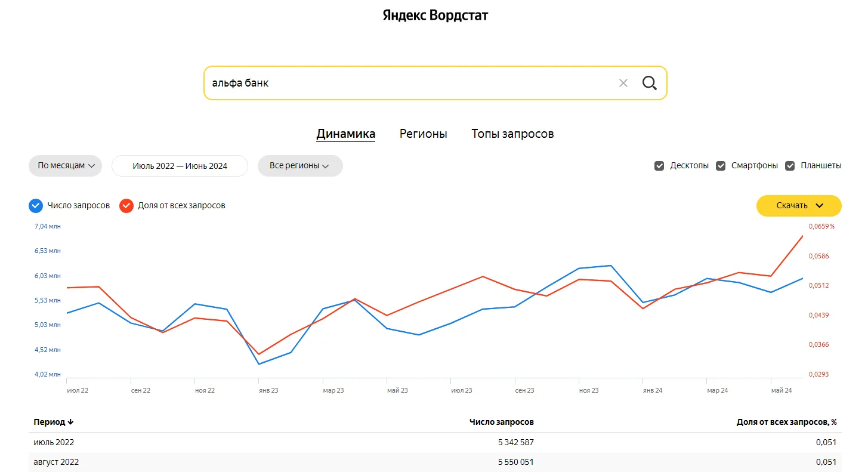
Task: Open the Регионы tab
Action: pos(423,134)
